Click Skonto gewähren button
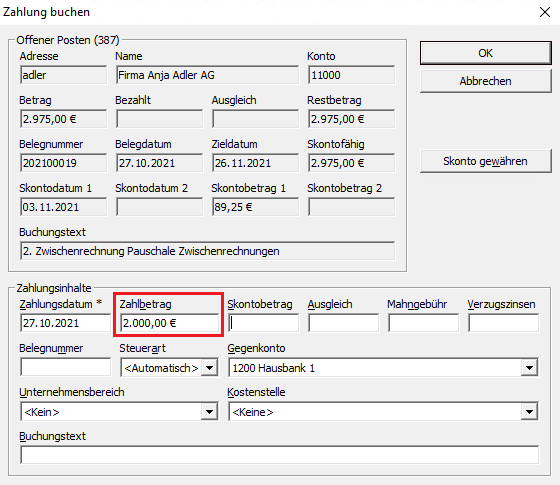This screenshot has height=485, width=560. coord(485,161)
